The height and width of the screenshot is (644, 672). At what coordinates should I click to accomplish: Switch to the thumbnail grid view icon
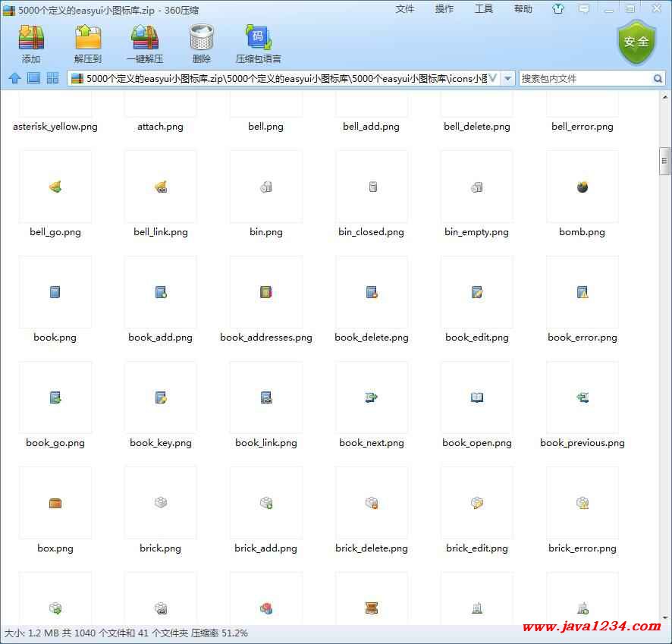point(52,78)
